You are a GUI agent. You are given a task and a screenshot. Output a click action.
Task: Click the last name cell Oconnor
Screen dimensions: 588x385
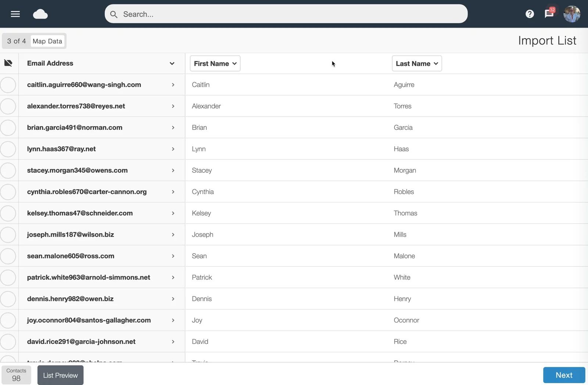[x=406, y=320]
